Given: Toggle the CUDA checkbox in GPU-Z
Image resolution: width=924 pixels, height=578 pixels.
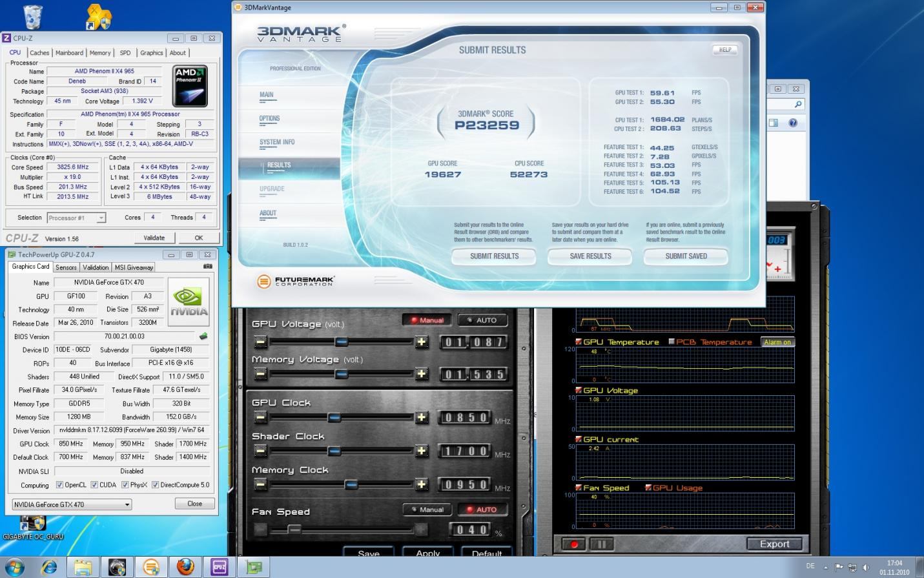Looking at the screenshot, I should [x=94, y=485].
